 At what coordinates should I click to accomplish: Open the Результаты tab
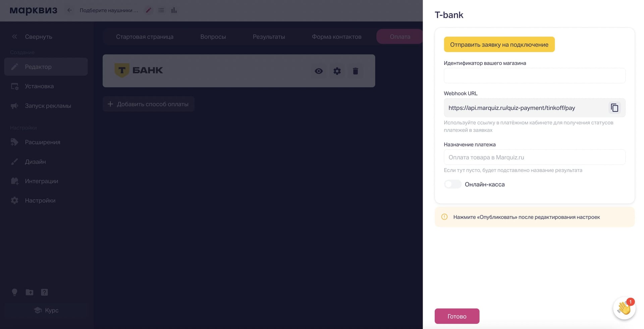tap(269, 37)
